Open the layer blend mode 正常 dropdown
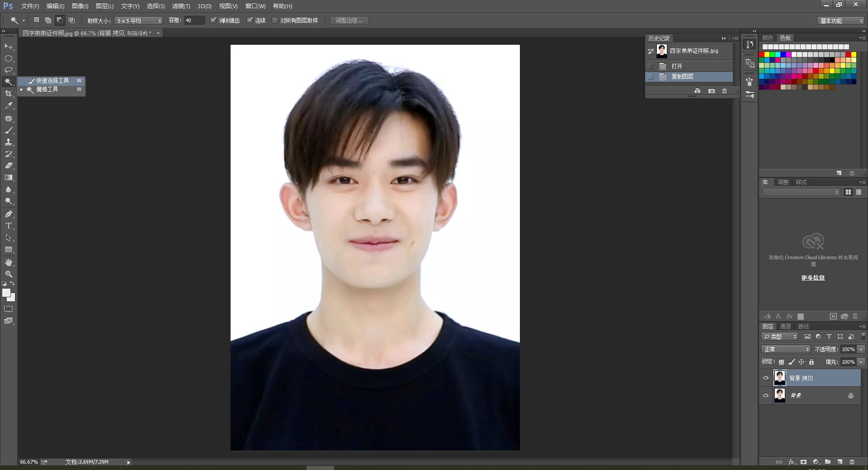868x470 pixels. pos(786,349)
